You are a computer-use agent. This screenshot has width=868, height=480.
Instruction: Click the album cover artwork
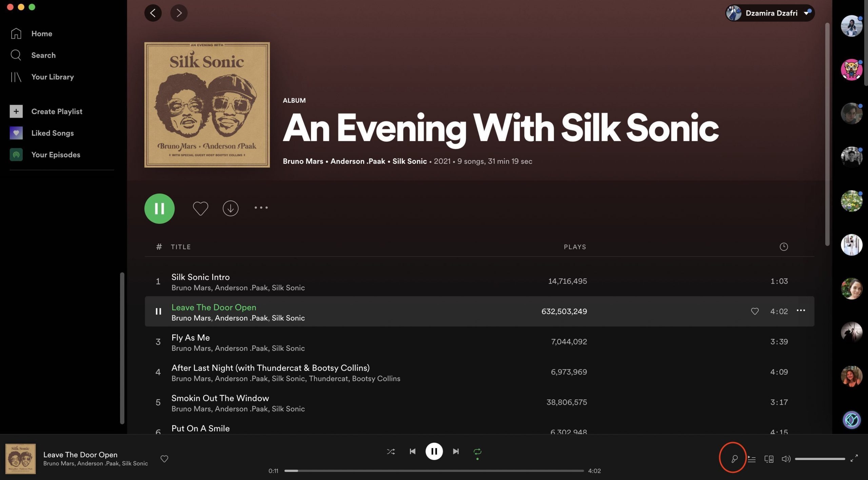coord(207,105)
